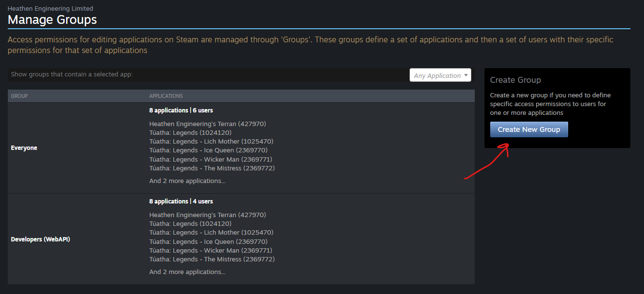Open the Any Application dropdown
The image size is (644, 294).
tap(440, 75)
